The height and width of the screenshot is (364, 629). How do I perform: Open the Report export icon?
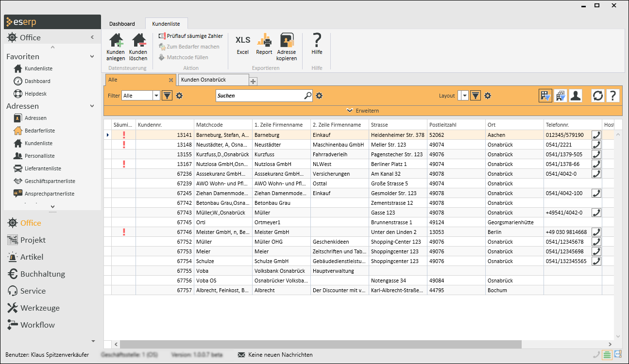point(264,41)
